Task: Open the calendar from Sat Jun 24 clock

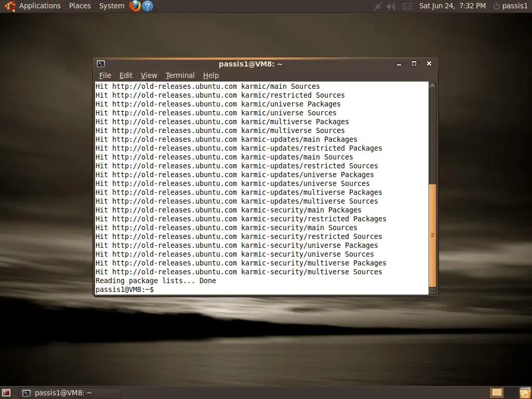Action: coord(453,6)
